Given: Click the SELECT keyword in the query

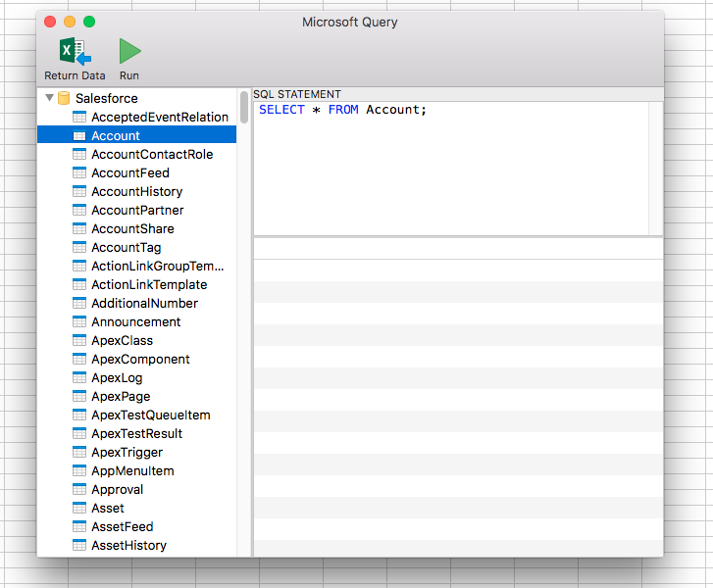Looking at the screenshot, I should 281,110.
